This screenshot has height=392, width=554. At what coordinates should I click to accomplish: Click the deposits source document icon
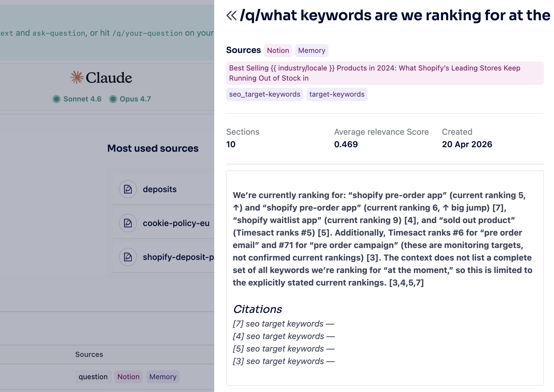128,189
